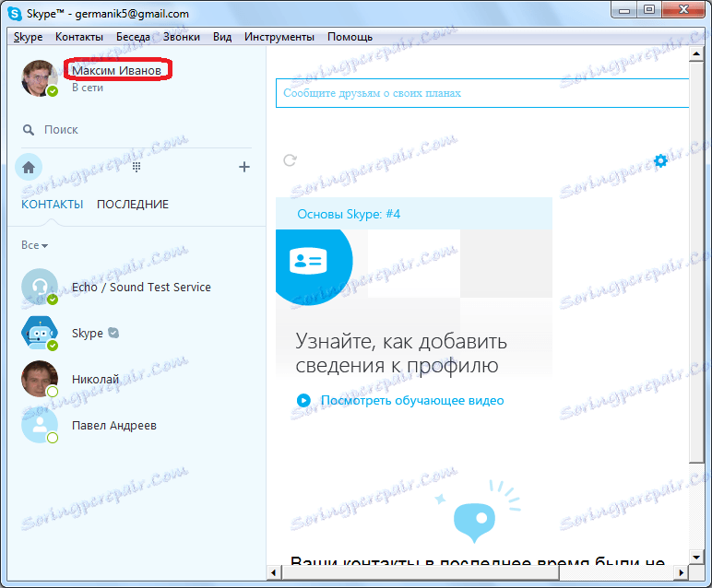This screenshot has height=588, width=712.
Task: Refresh the home feed with the reload icon
Action: coord(290,160)
